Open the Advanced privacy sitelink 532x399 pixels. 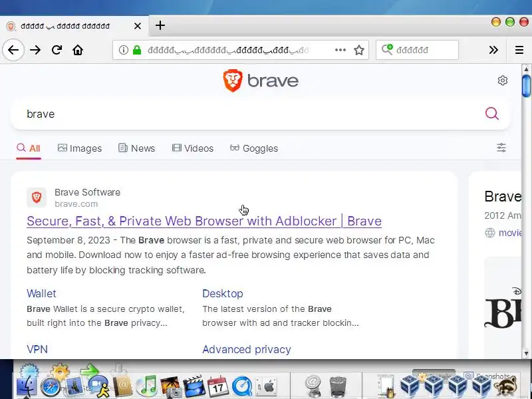(x=247, y=350)
